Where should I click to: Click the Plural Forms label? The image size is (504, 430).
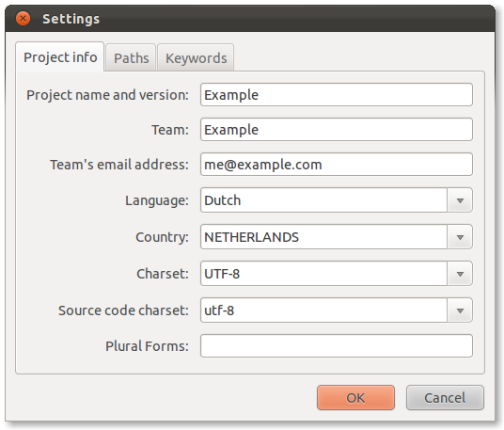147,346
